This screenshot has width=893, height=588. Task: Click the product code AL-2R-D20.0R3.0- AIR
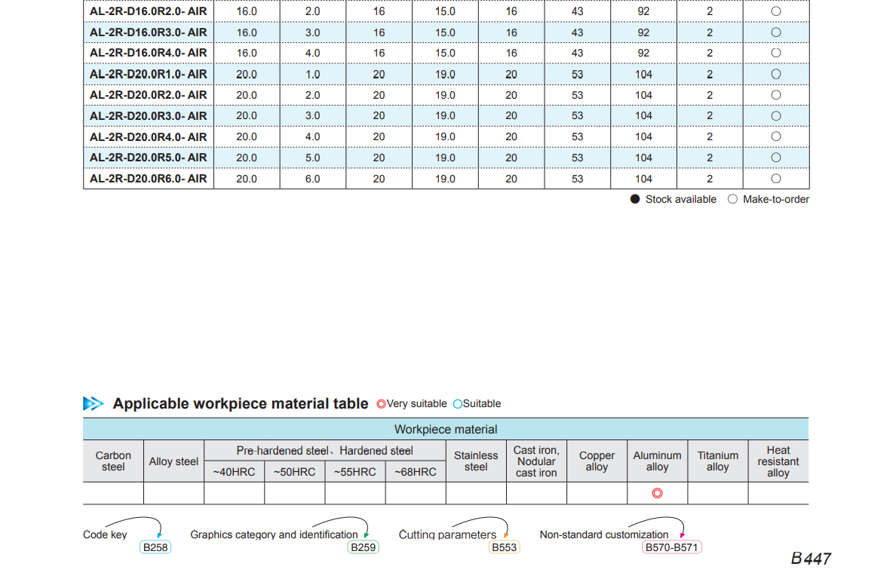tap(148, 115)
